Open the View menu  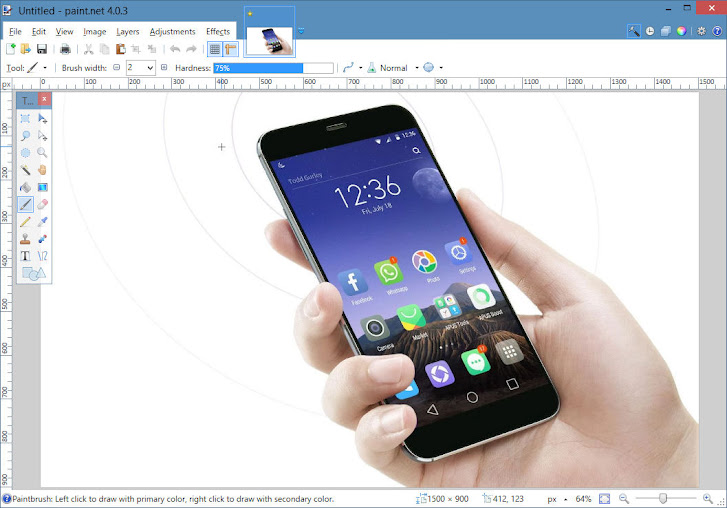tap(64, 32)
